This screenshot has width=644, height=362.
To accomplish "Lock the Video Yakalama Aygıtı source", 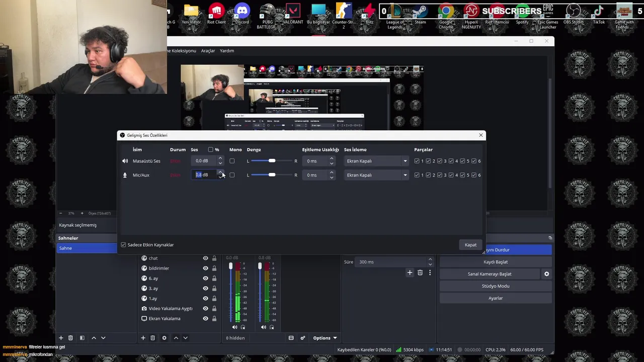I will 214,308.
